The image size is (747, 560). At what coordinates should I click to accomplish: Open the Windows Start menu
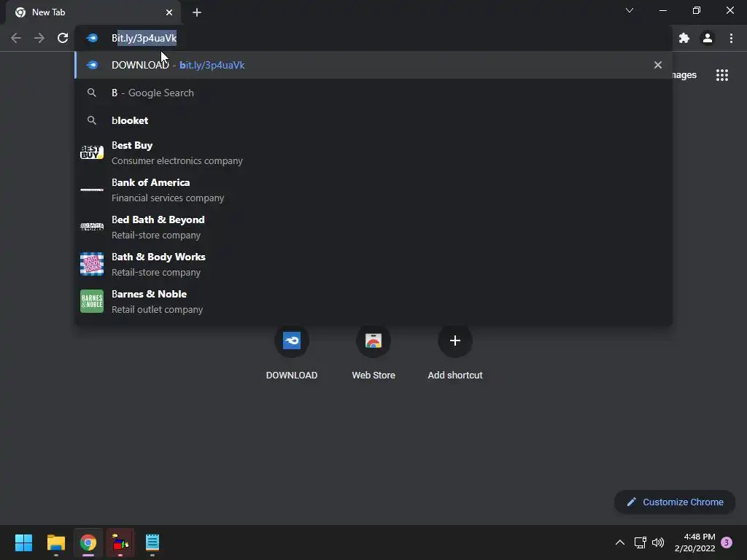click(24, 542)
